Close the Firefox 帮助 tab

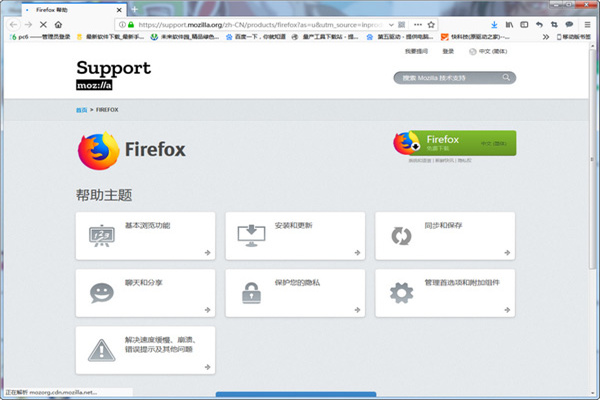pyautogui.click(x=119, y=10)
